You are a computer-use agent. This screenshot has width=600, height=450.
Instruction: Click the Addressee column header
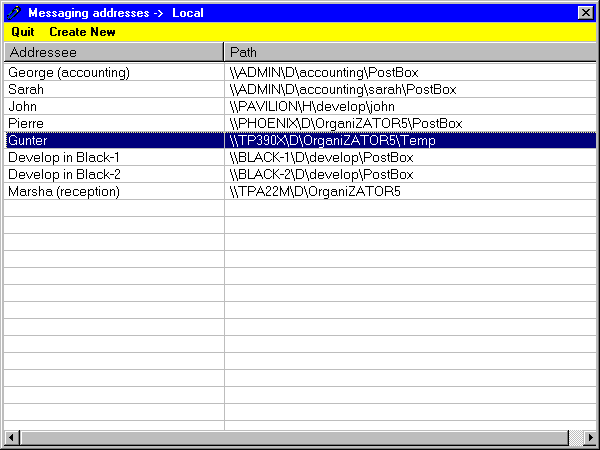tap(113, 51)
